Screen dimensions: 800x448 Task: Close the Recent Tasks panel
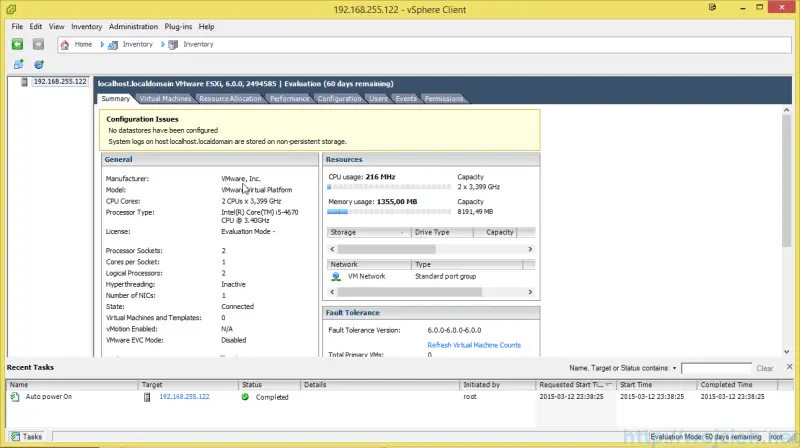[789, 367]
